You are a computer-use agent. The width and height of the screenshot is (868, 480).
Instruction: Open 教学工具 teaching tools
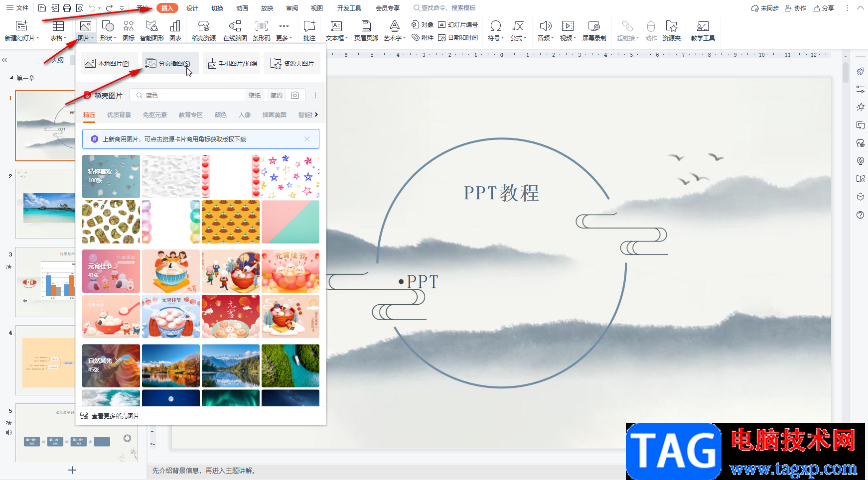point(703,26)
